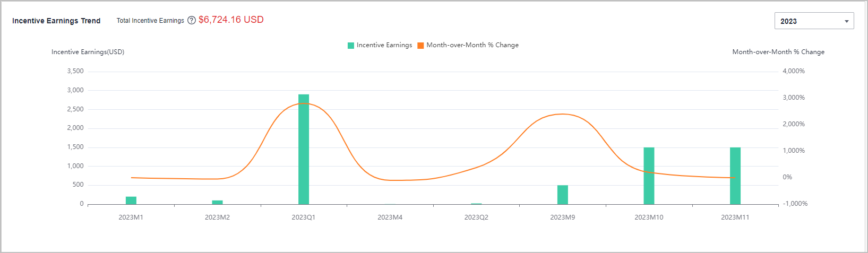Click the 2023M11 axis label
868x253 pixels.
point(735,217)
